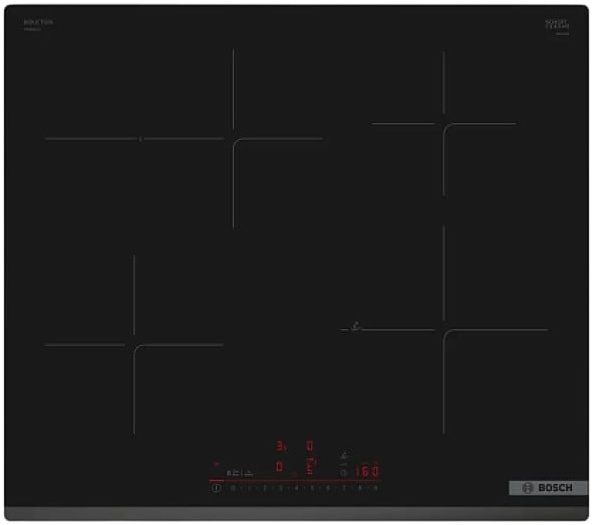
Task: Set power level 9 on the slider scale
Action: (376, 488)
